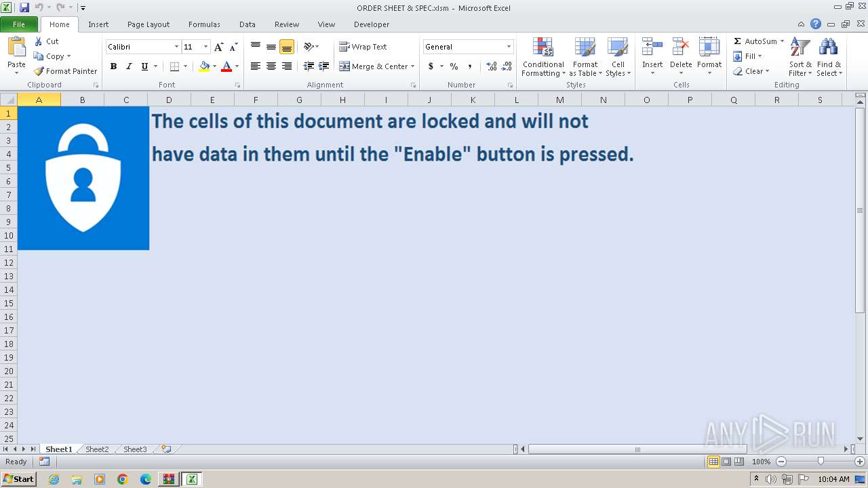Open the borders dropdown

pyautogui.click(x=185, y=66)
